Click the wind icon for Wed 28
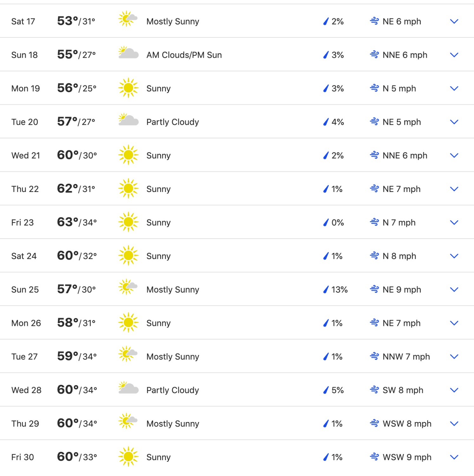 pyautogui.click(x=374, y=390)
